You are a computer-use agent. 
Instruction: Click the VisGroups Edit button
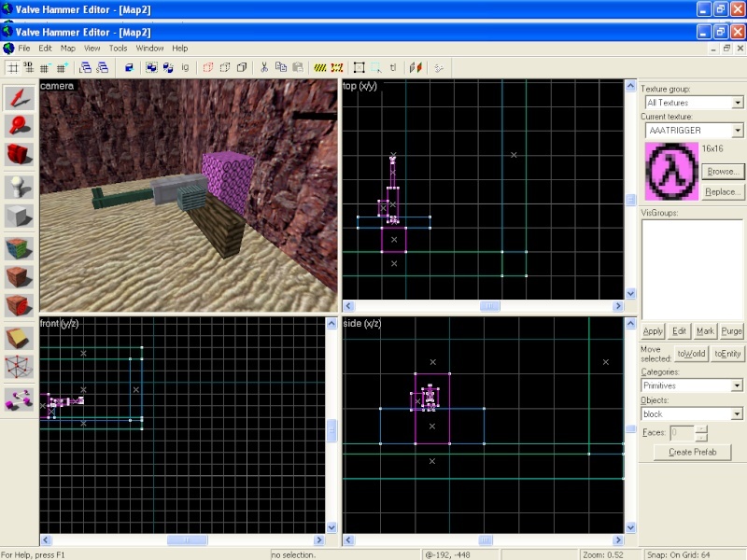(x=679, y=331)
